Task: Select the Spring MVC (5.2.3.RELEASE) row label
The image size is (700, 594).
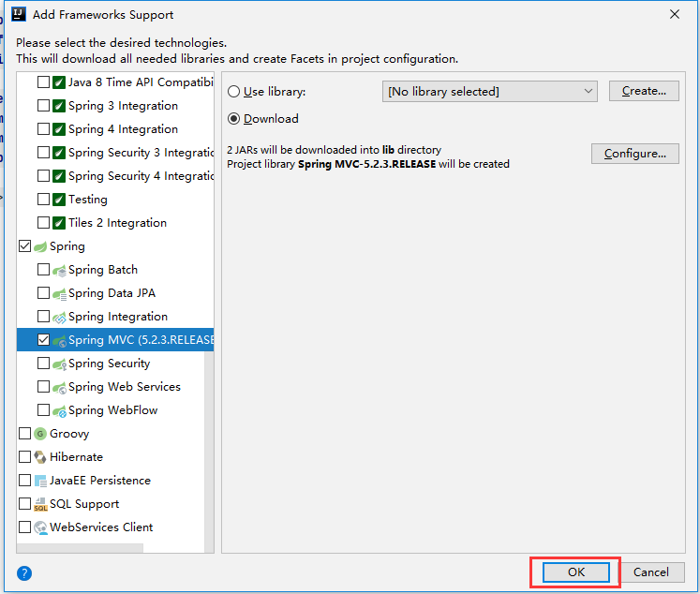Action: pyautogui.click(x=141, y=340)
